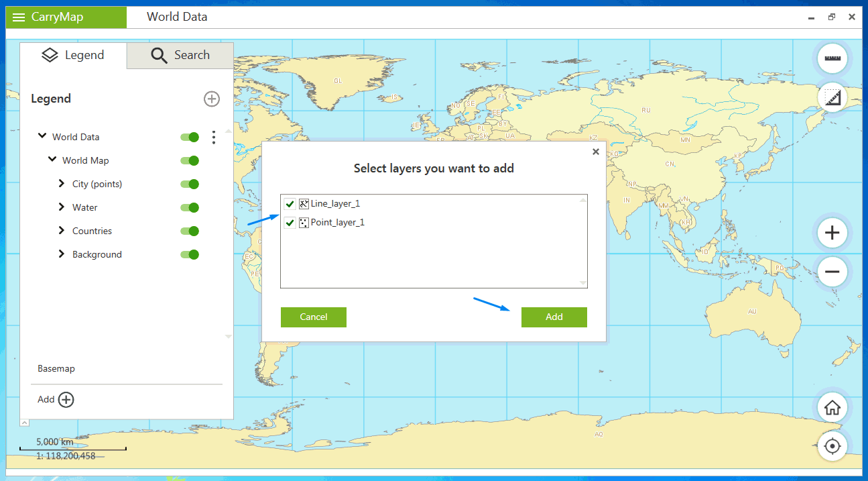Switch to the Search tab
Image resolution: width=868 pixels, height=481 pixels.
(x=180, y=56)
